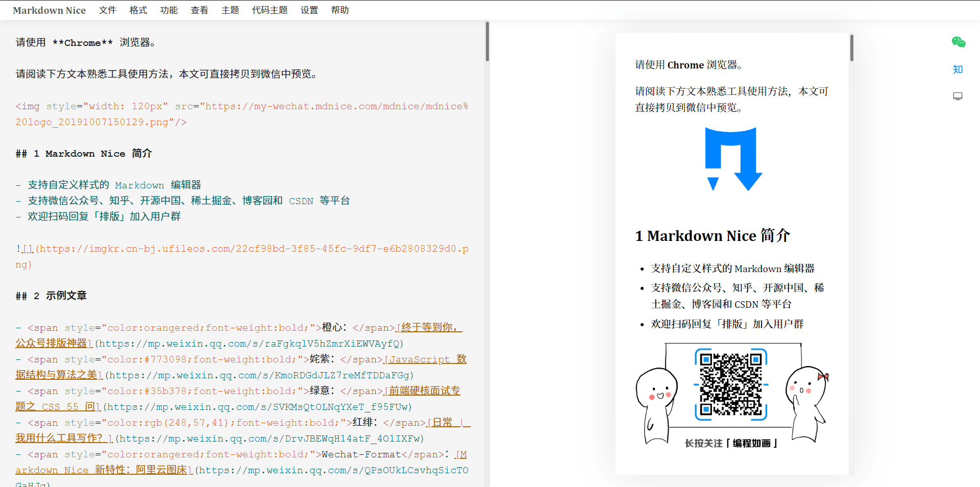Click the Markdown Nice title
This screenshot has width=980, height=487.
(x=50, y=10)
